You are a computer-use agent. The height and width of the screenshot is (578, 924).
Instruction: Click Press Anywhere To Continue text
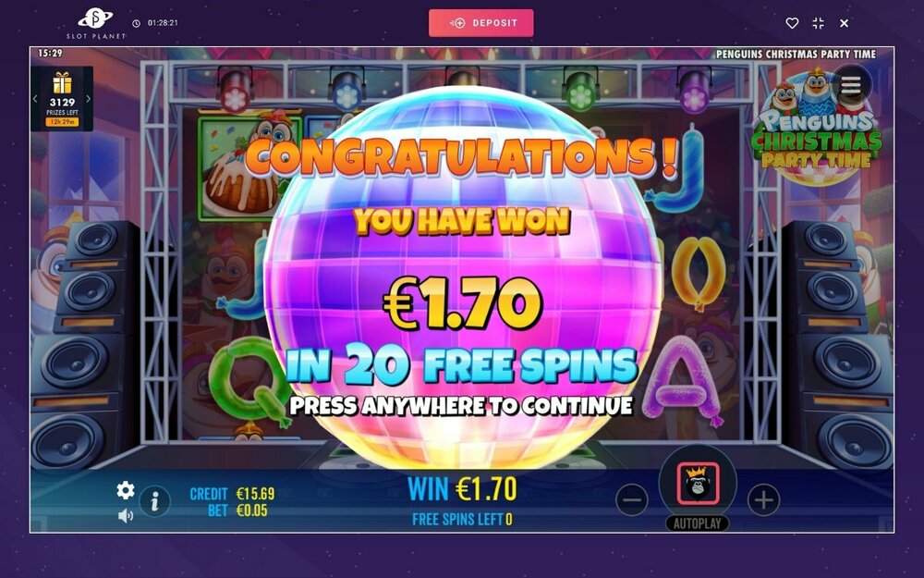(x=461, y=406)
